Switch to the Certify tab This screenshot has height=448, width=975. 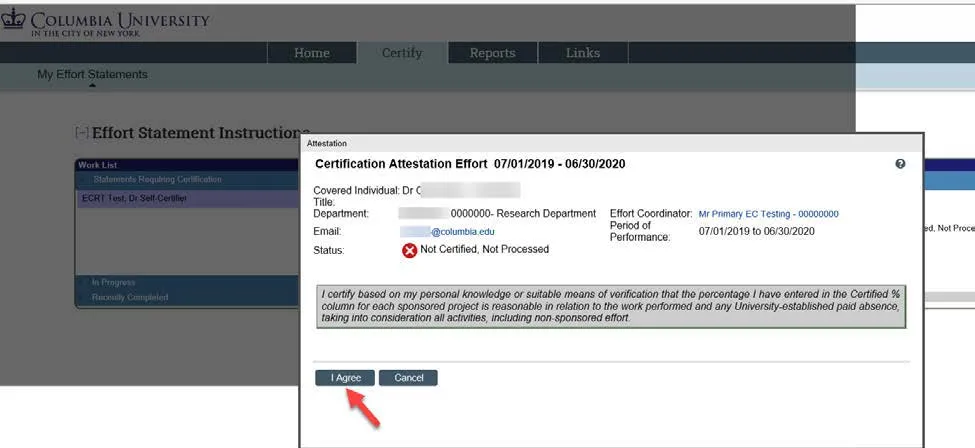point(402,53)
